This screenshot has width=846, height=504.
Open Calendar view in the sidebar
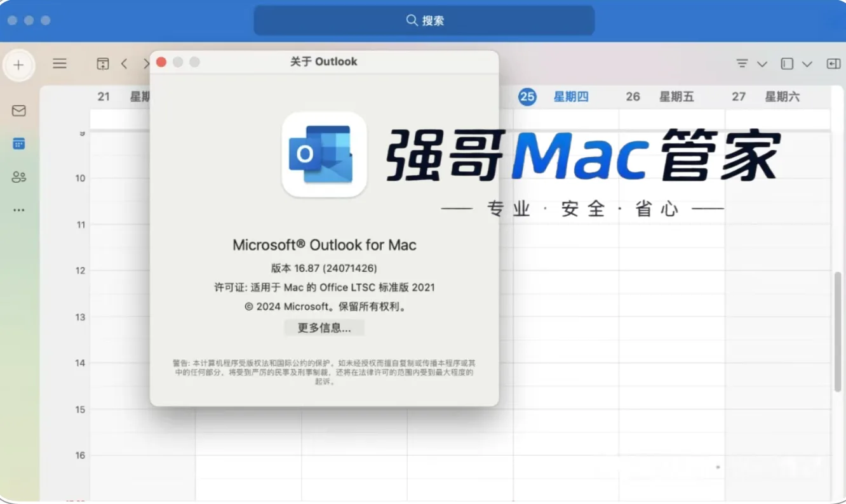pos(19,143)
